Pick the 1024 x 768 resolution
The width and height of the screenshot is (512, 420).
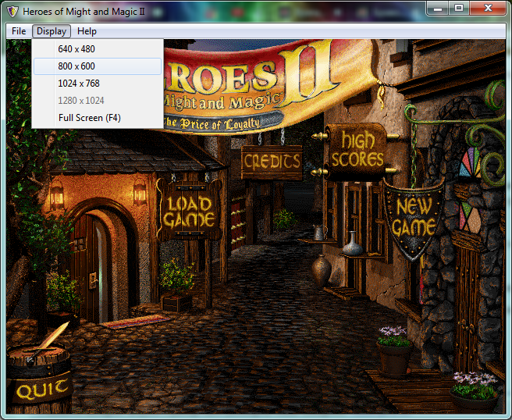[x=98, y=84]
